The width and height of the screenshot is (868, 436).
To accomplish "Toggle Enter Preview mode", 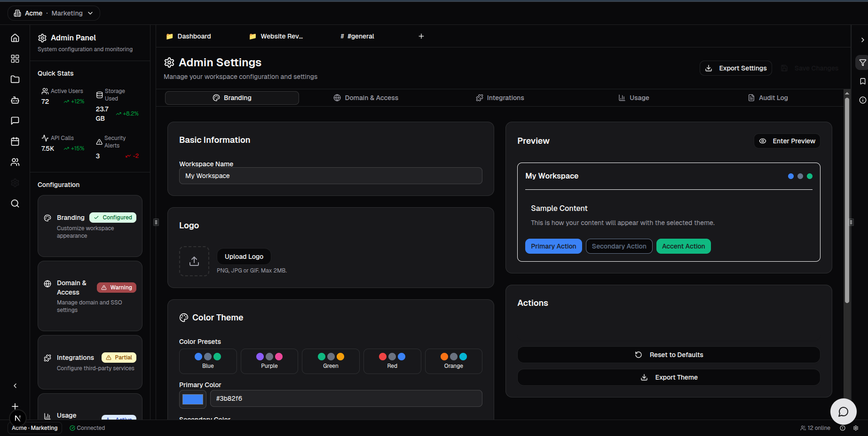I will (787, 141).
